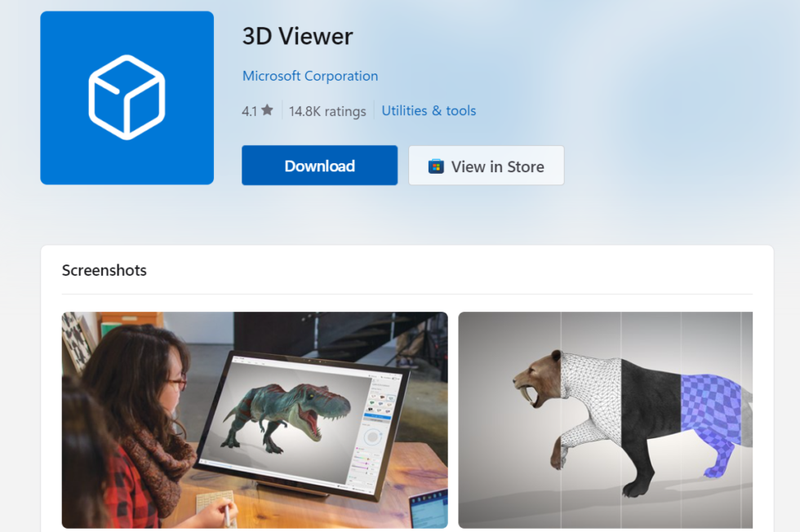Click the blue action button in the screenshot's side panel
Viewport: 800px width, 532px height.
[x=377, y=416]
